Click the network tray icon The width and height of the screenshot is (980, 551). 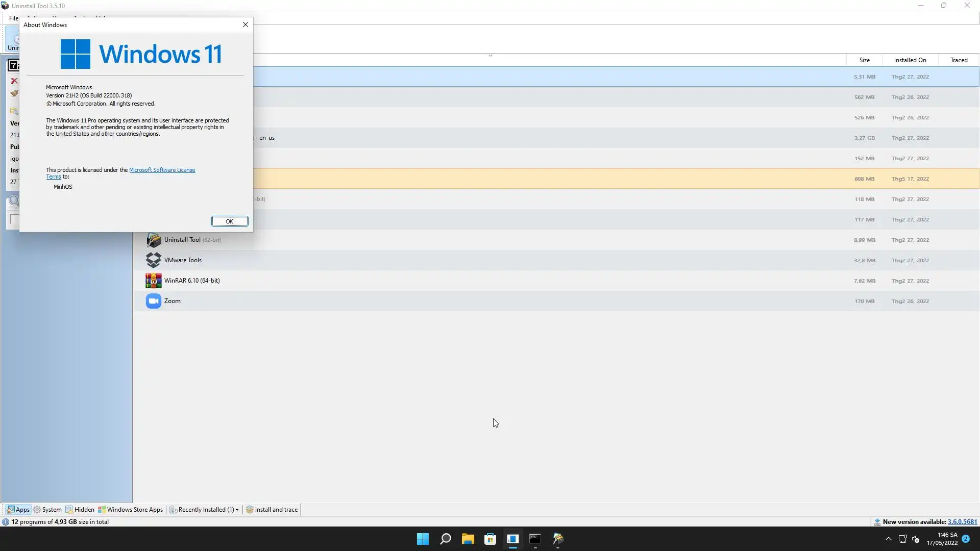click(902, 539)
